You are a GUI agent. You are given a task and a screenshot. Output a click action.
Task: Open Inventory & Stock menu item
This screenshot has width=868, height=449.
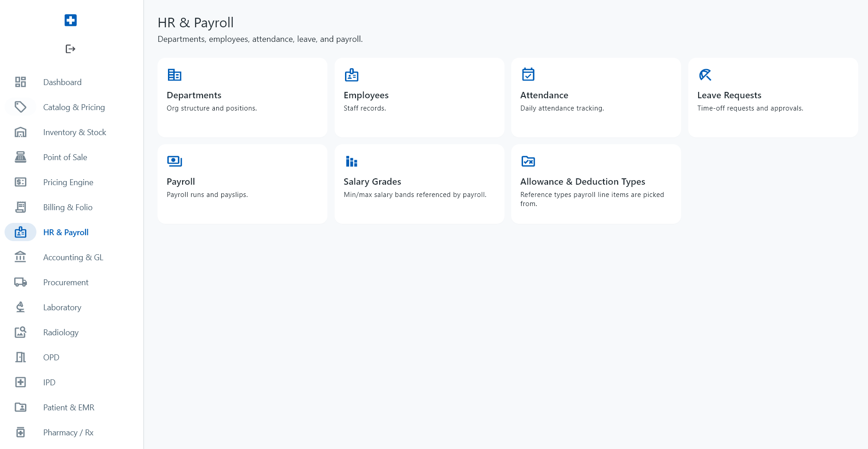click(x=75, y=132)
